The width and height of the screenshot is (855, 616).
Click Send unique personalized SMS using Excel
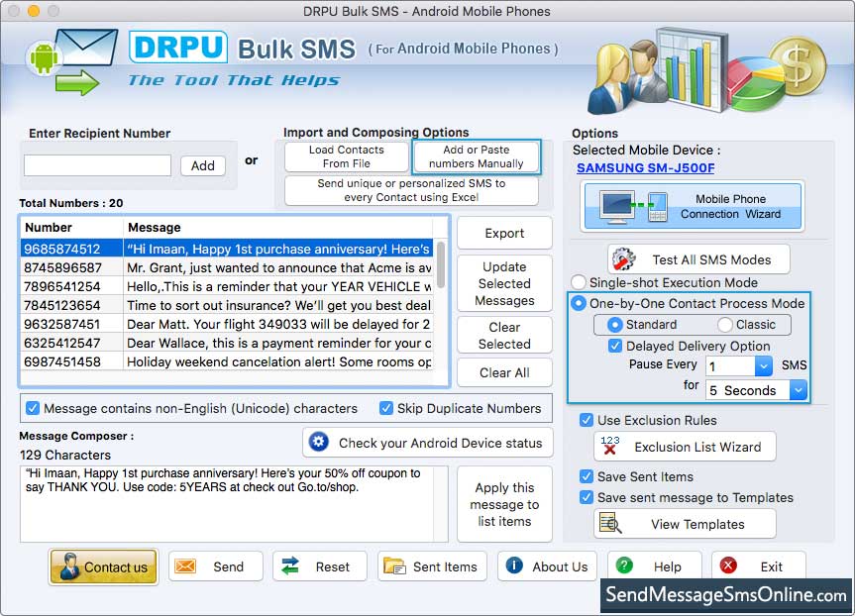(412, 190)
